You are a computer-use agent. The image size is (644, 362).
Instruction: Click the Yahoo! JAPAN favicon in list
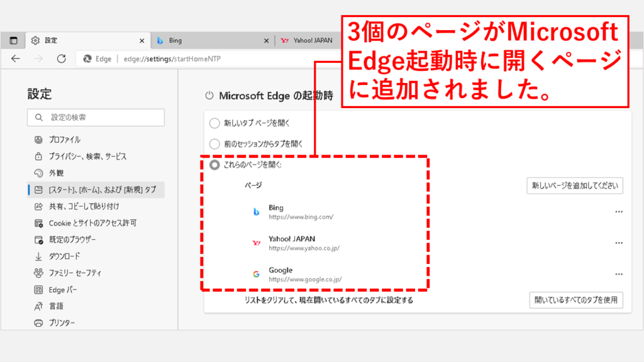(257, 243)
